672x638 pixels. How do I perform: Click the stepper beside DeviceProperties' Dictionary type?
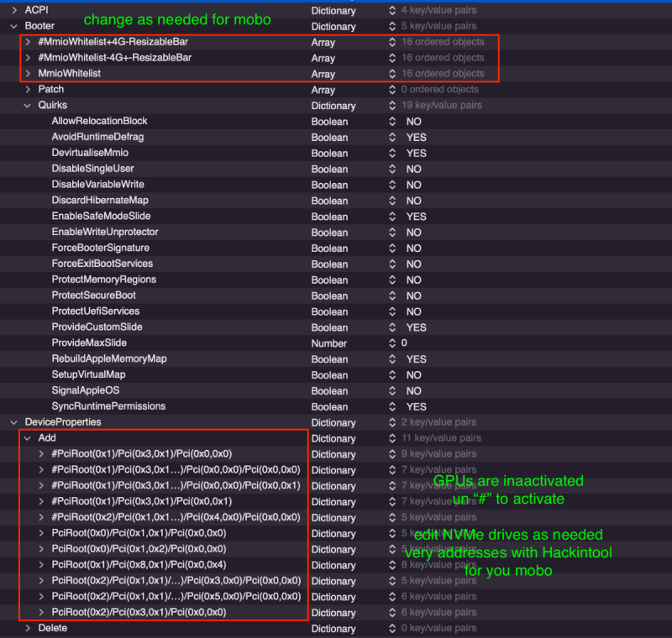(x=392, y=422)
